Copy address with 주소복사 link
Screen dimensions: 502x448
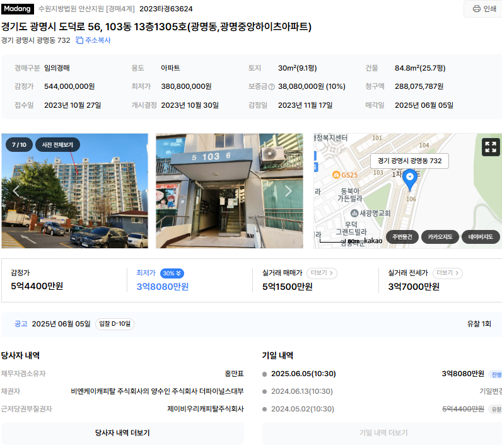93,40
